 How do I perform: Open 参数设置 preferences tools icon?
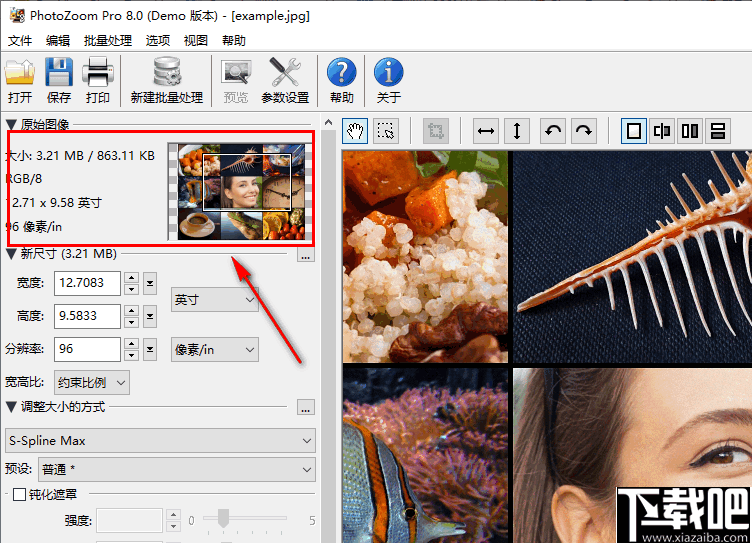click(285, 73)
